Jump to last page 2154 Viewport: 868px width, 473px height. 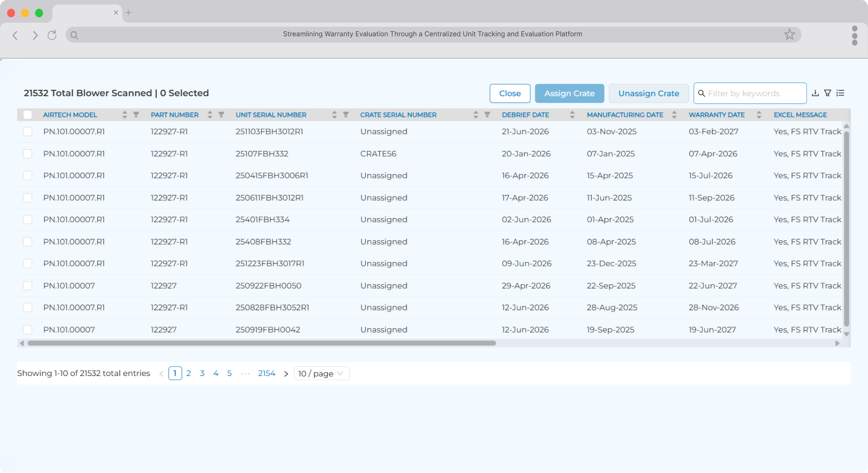coord(267,374)
